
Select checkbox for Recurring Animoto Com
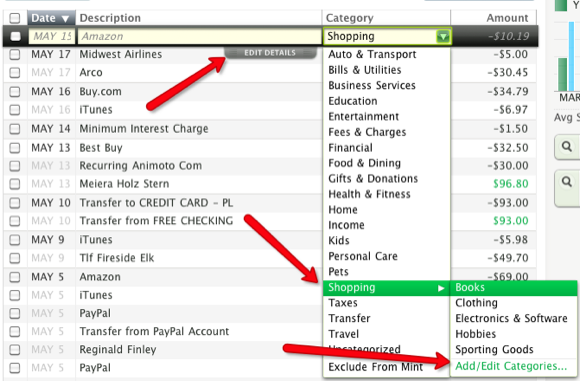[15, 166]
